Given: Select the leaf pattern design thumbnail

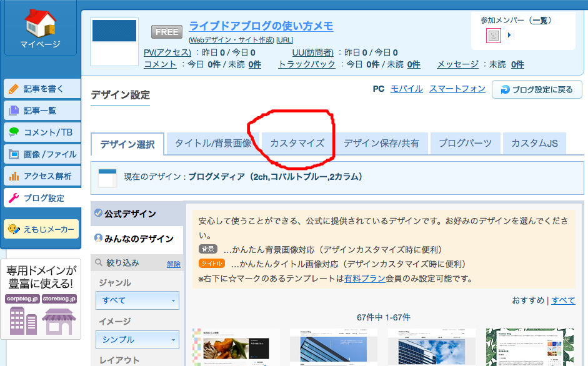Looking at the screenshot, I should pyautogui.click(x=530, y=347).
